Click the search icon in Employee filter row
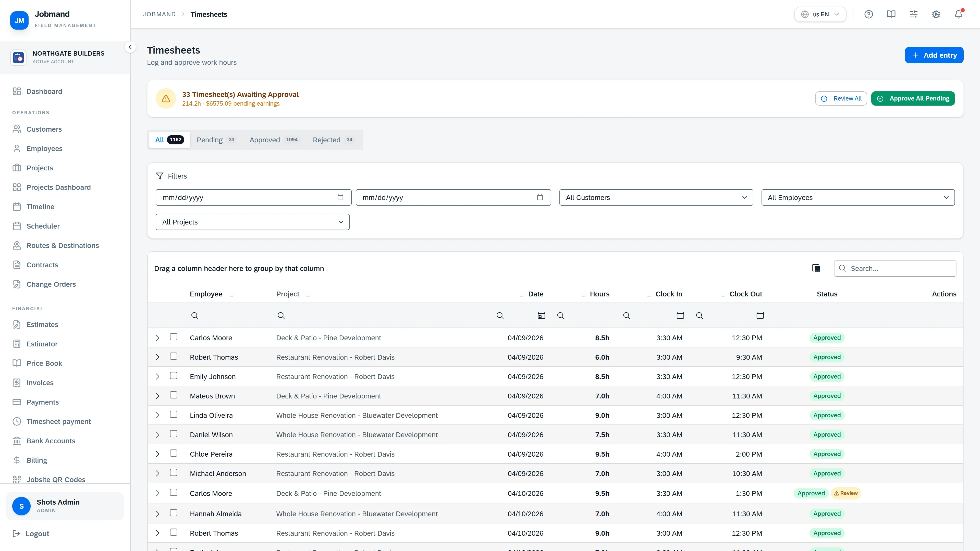Image resolution: width=980 pixels, height=551 pixels. click(195, 316)
